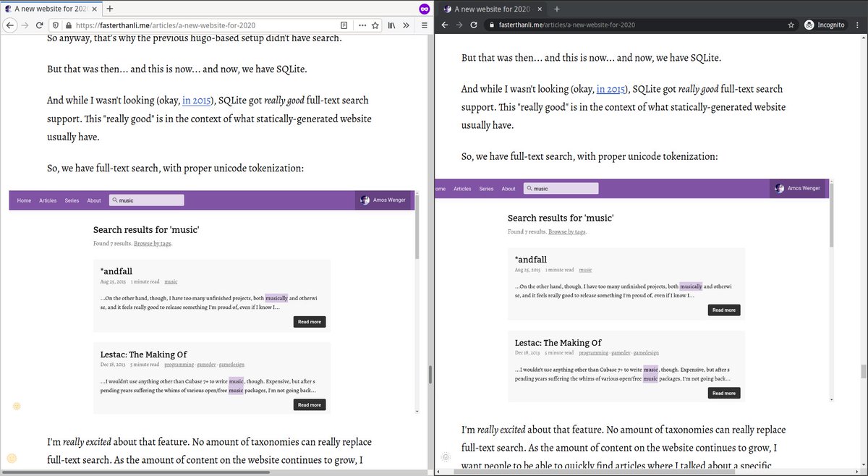This screenshot has height=476, width=868.
Task: Click 'Lestac: The Making Of' in Firefox screenshot
Action: pyautogui.click(x=143, y=354)
